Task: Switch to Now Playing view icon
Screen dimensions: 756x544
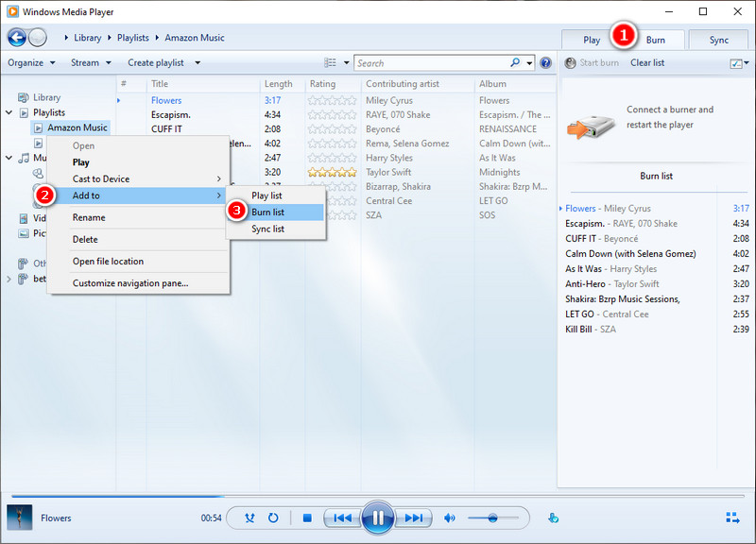Action: point(733,518)
